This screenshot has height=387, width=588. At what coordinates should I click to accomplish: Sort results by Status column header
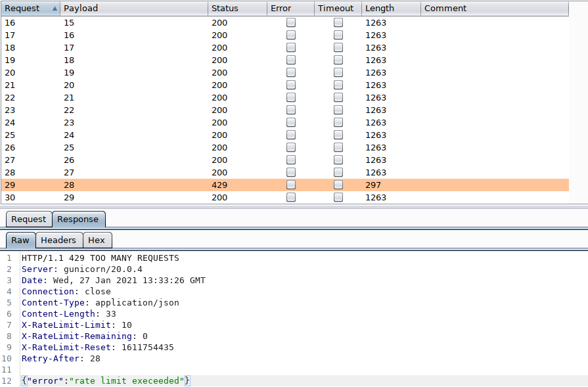tap(237, 9)
